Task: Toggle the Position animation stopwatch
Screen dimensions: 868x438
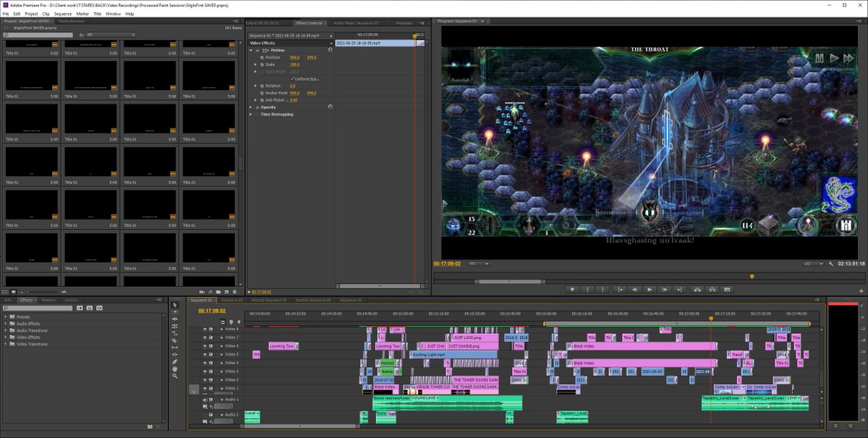Action: tap(262, 57)
